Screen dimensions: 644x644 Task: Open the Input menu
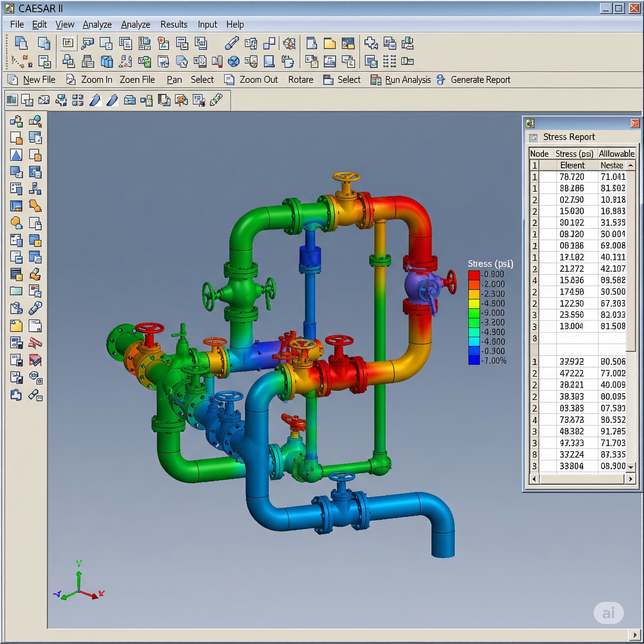pos(207,25)
